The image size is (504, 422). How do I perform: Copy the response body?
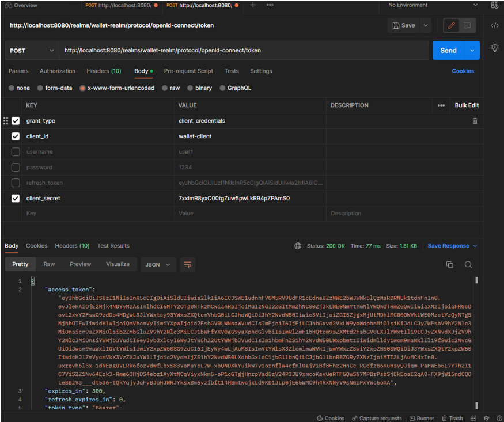coord(450,264)
